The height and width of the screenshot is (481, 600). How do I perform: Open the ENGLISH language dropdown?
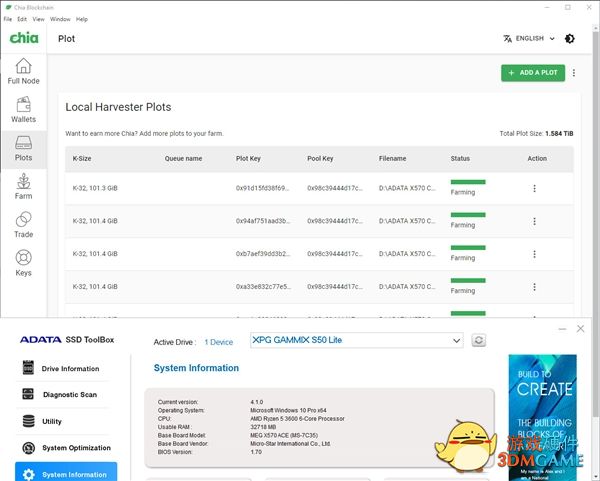(529, 39)
